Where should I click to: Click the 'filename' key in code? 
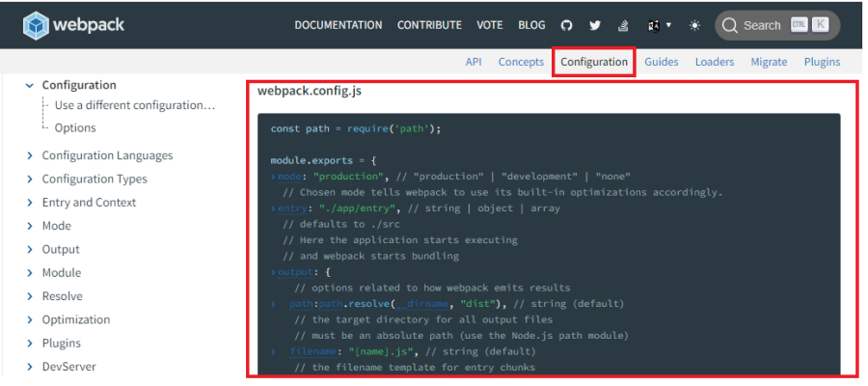(312, 351)
